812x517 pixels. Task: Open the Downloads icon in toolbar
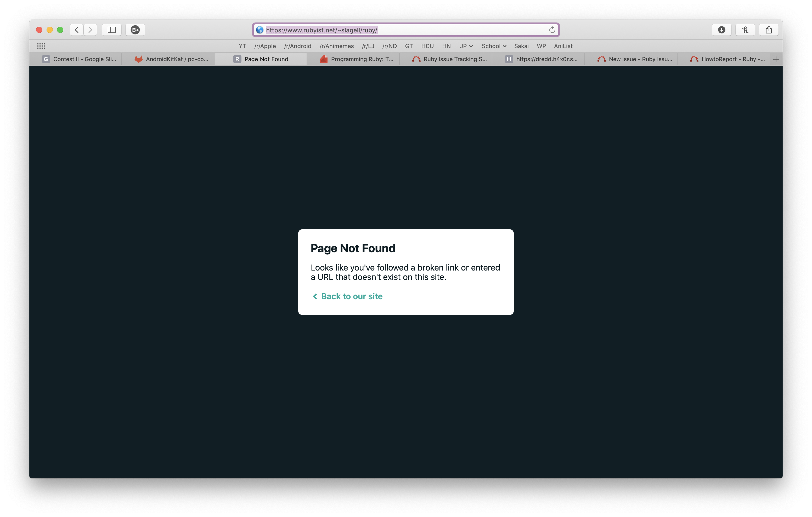pyautogui.click(x=721, y=30)
